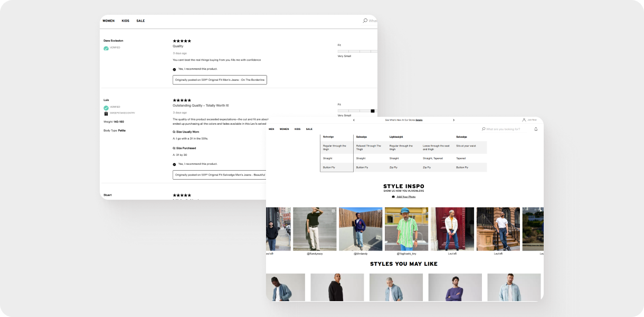Select SALE in the reviews window navigation
The width and height of the screenshot is (644, 317).
click(140, 21)
